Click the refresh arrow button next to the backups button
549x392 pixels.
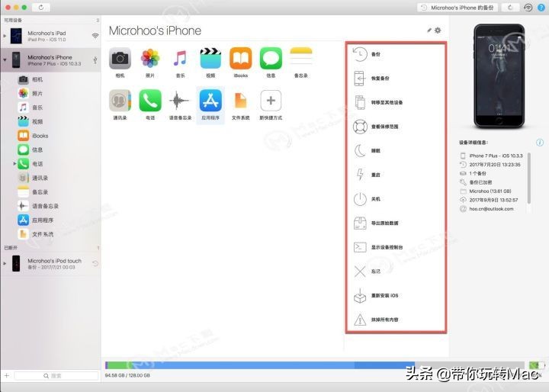pos(510,8)
